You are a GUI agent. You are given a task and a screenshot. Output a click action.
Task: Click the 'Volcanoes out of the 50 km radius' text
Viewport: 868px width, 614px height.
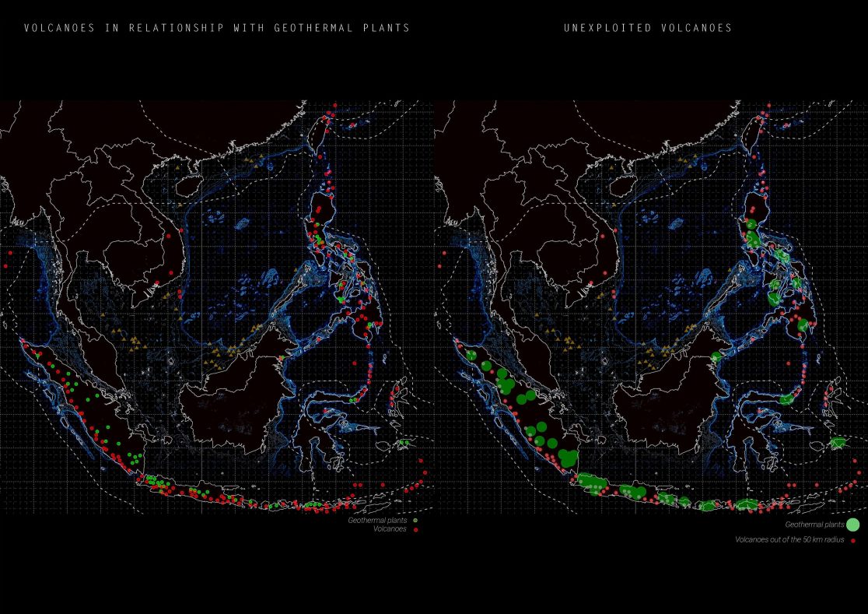(x=789, y=539)
